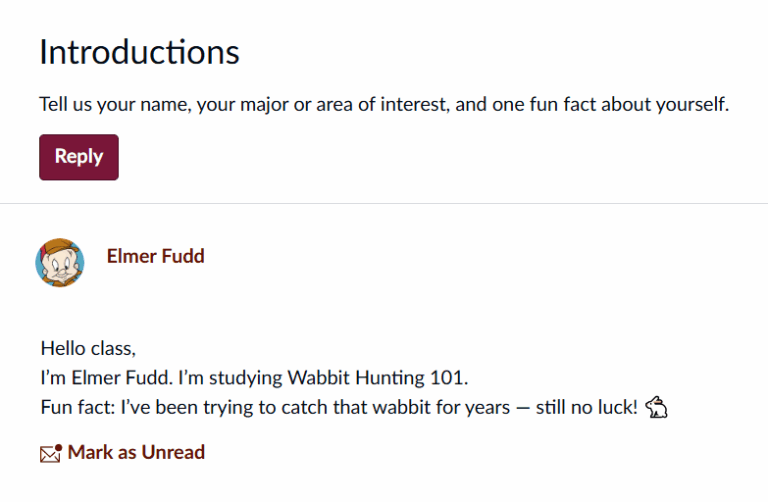Click the horizontal divider below Reply
768x502 pixels.
pyautogui.click(x=384, y=204)
